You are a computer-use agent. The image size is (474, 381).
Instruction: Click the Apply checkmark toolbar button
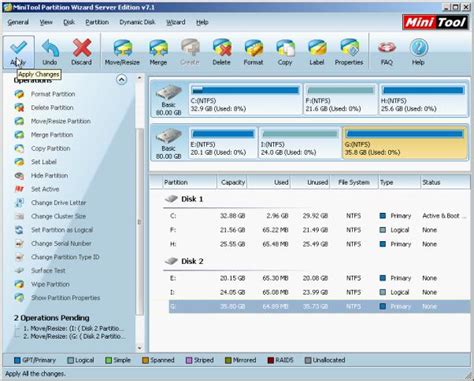click(19, 52)
